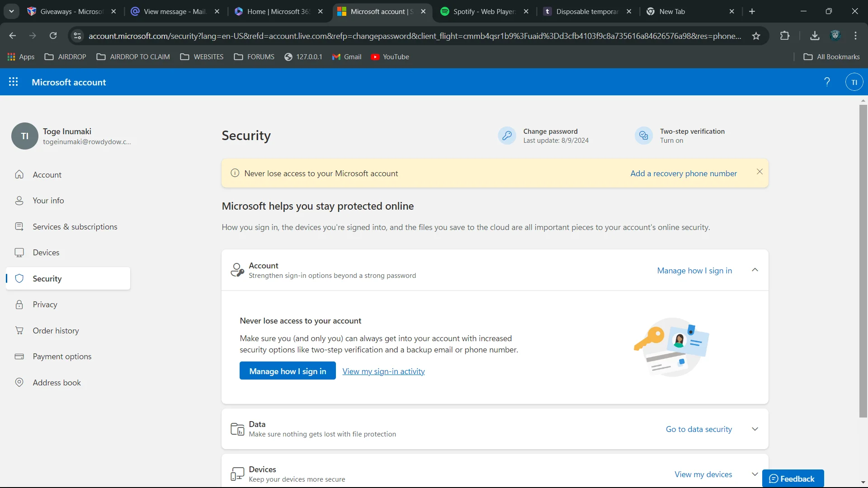Click the Devices monitor icon in card

pos(237,474)
